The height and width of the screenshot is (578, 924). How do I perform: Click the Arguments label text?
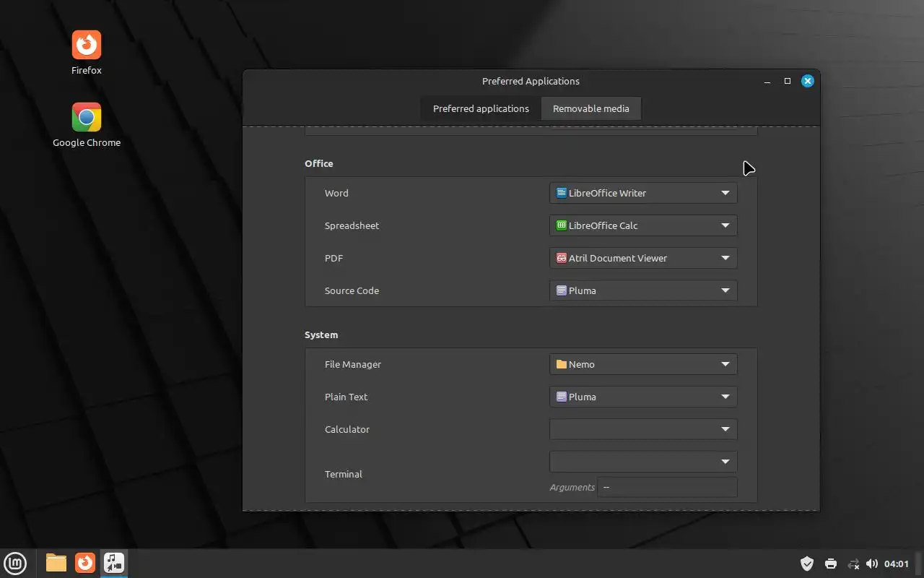click(x=572, y=487)
